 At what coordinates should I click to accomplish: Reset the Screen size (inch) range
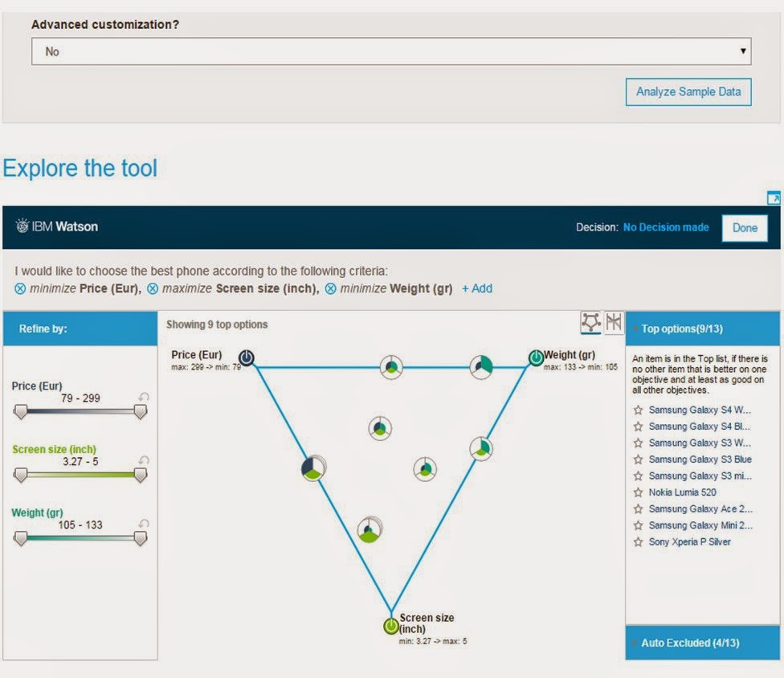tap(144, 460)
